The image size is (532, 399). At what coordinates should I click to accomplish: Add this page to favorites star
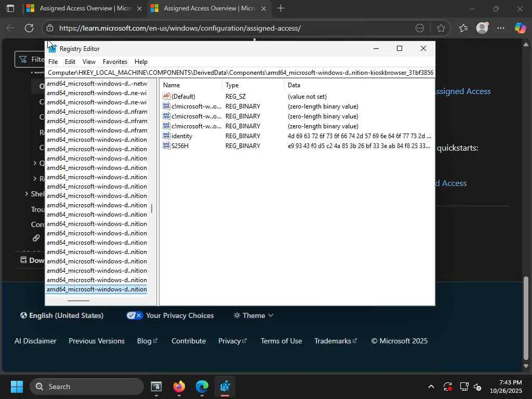tap(441, 28)
